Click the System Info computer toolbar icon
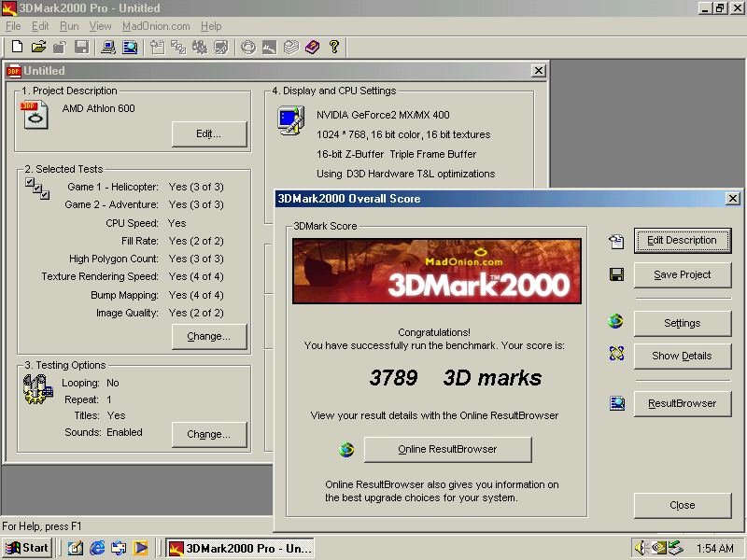747x560 pixels. click(108, 47)
